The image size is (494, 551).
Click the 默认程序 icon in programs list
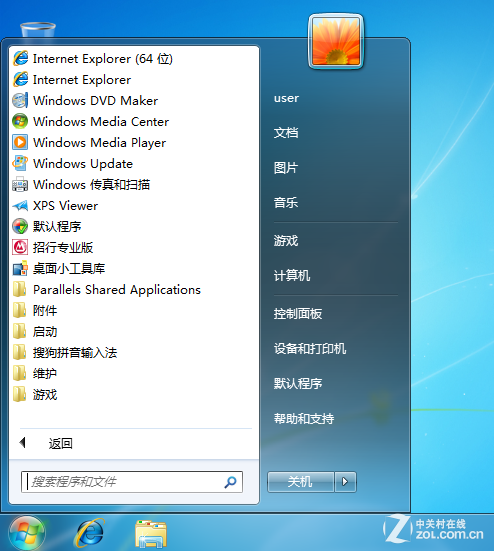pyautogui.click(x=20, y=226)
